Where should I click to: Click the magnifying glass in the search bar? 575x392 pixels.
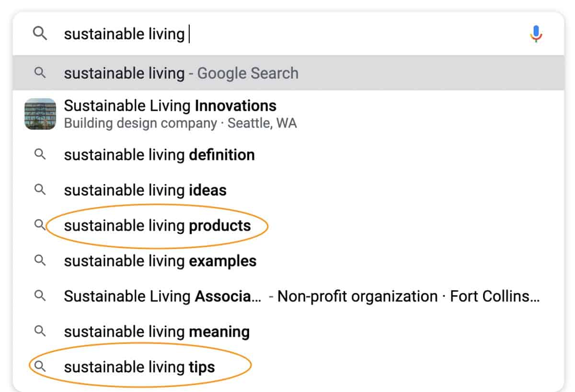point(40,33)
